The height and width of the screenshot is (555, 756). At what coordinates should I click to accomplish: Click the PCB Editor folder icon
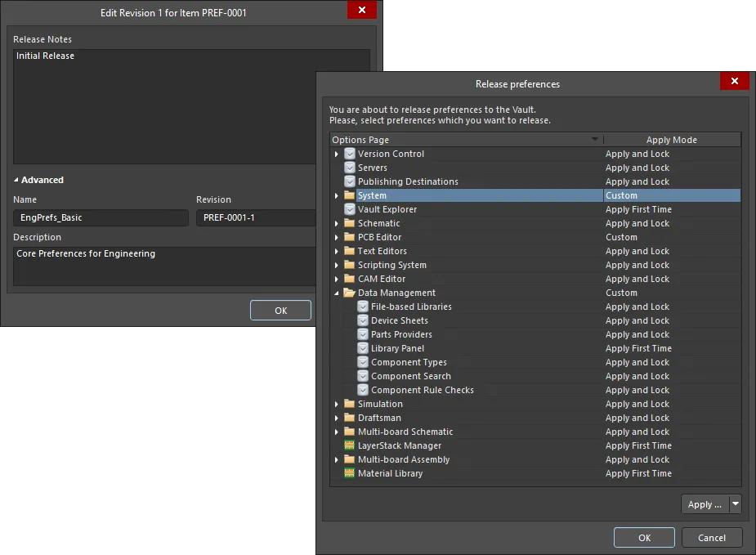pos(350,237)
